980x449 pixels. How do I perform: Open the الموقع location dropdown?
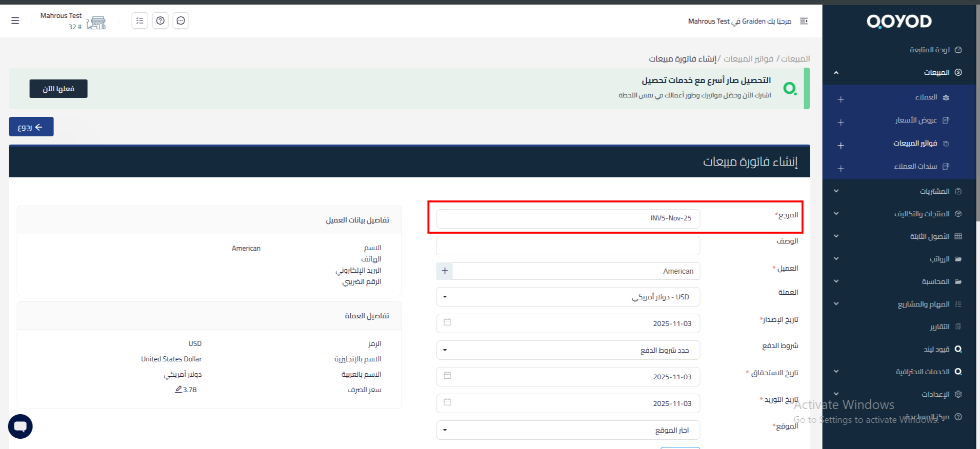(x=568, y=430)
